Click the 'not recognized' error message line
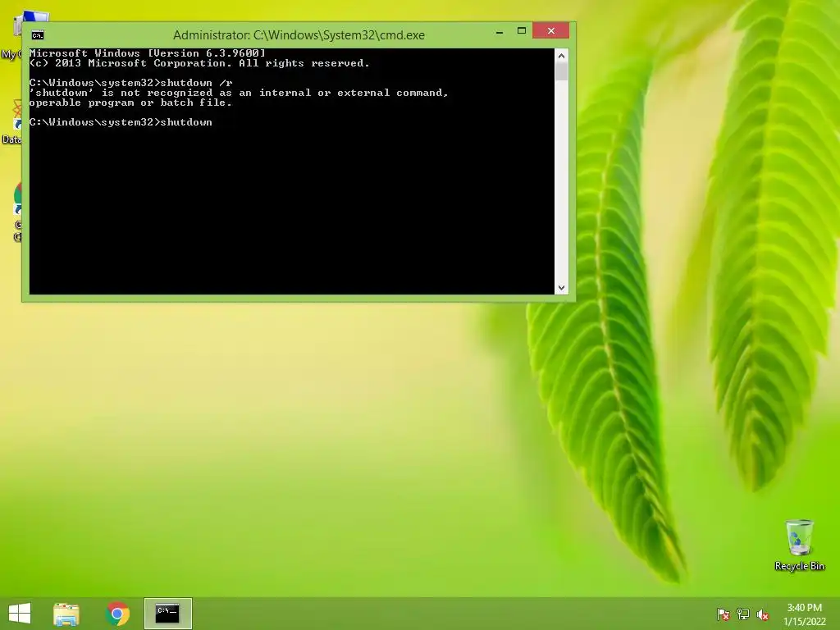 click(239, 94)
